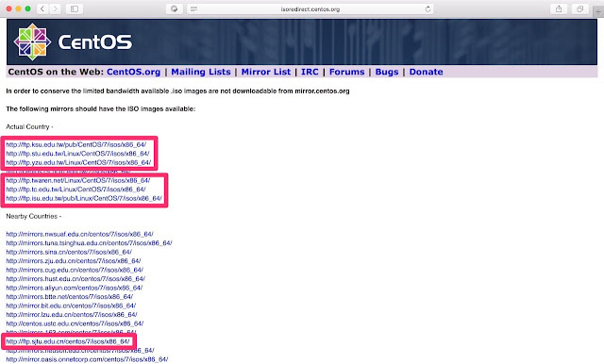Open the ftp.sjtu.edu.cn mirror link

(x=68, y=341)
